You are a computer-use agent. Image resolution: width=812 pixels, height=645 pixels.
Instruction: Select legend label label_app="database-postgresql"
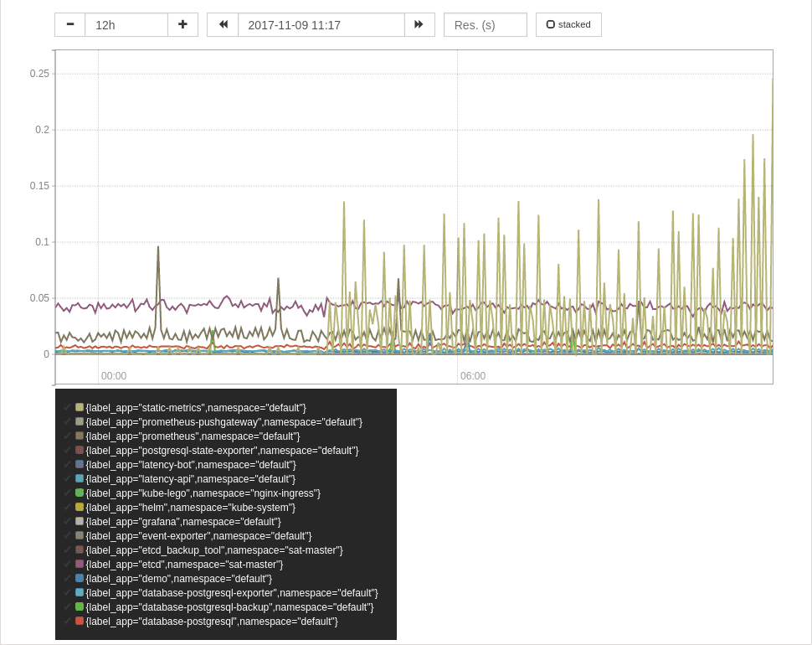212,622
